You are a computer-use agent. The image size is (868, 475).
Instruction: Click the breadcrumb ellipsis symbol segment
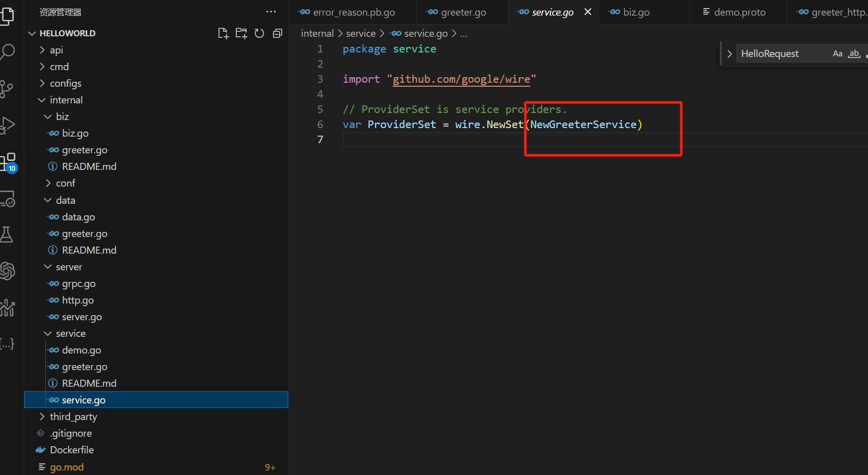[463, 33]
